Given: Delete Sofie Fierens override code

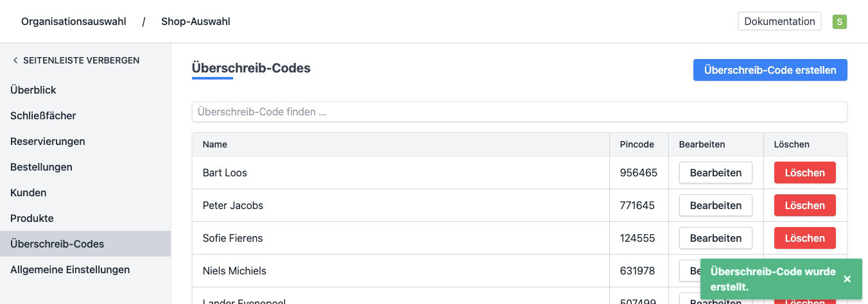Looking at the screenshot, I should pos(804,238).
